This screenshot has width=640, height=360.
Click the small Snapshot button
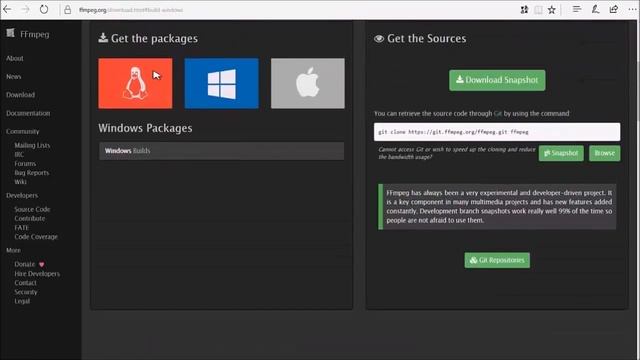561,153
